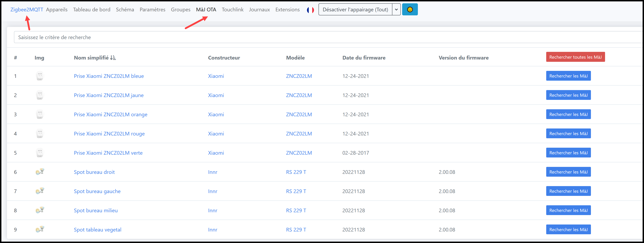The width and height of the screenshot is (644, 243).
Task: Open Prise Xiaomi ZNCZ02LM verte device link
Action: (108, 153)
